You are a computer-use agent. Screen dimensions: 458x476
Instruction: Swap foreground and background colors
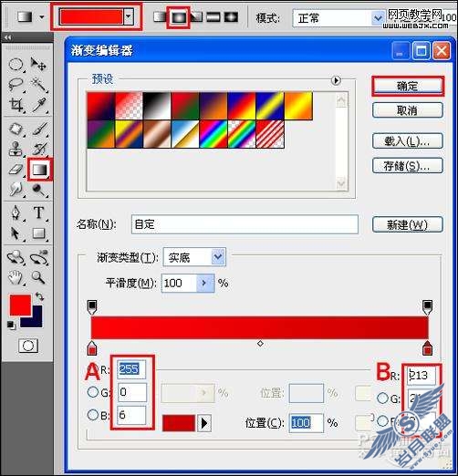coord(39,296)
